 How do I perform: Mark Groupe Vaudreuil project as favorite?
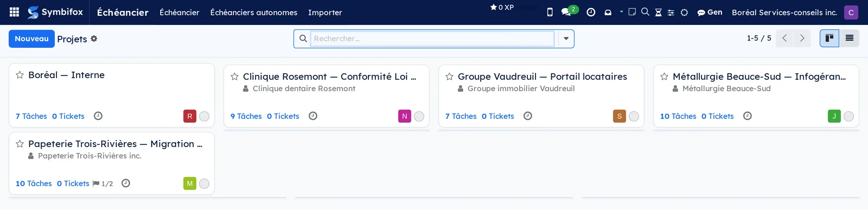pyautogui.click(x=449, y=77)
